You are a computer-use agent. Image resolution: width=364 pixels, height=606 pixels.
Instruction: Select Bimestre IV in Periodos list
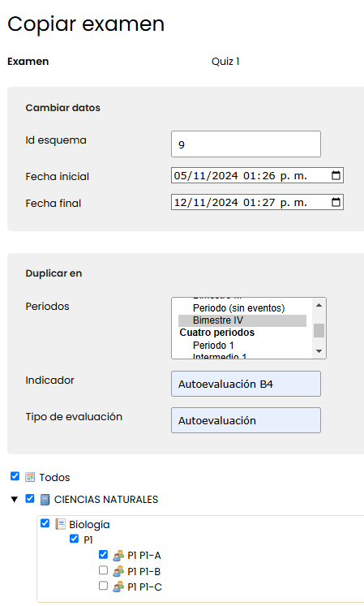[242, 320]
